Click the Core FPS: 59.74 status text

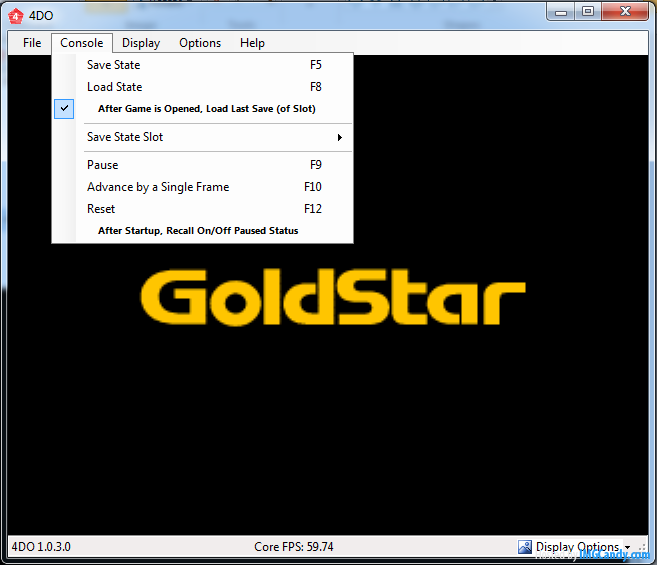click(294, 547)
